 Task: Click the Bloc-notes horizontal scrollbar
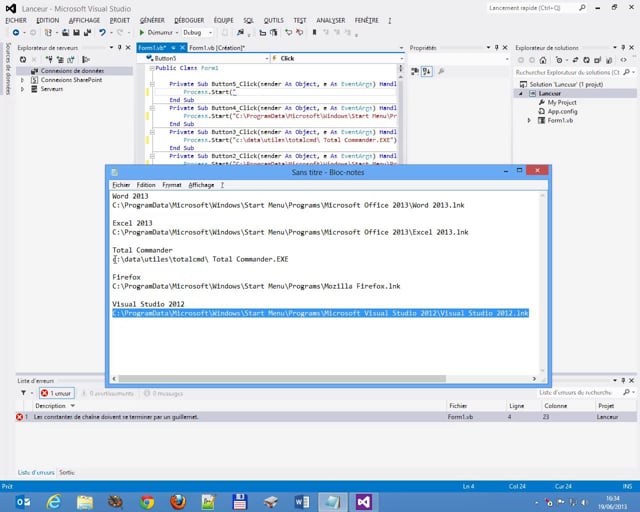(282, 378)
